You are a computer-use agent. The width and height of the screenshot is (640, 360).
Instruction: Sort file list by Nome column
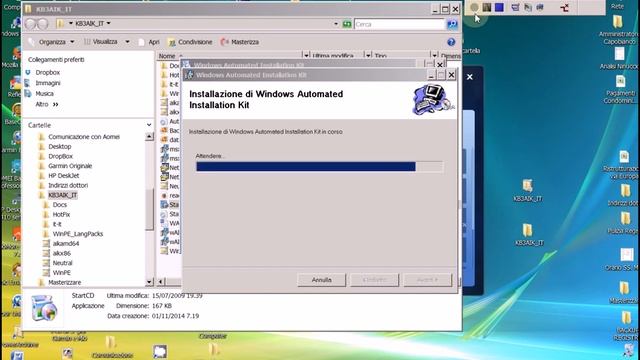[167, 56]
